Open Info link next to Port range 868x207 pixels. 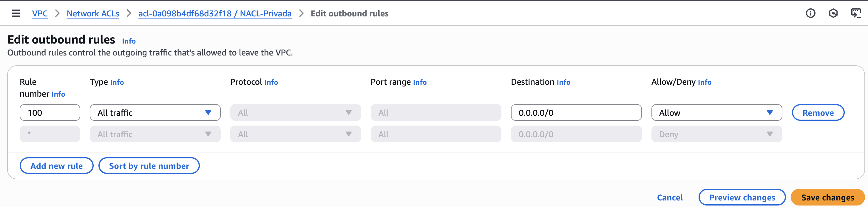pyautogui.click(x=419, y=82)
